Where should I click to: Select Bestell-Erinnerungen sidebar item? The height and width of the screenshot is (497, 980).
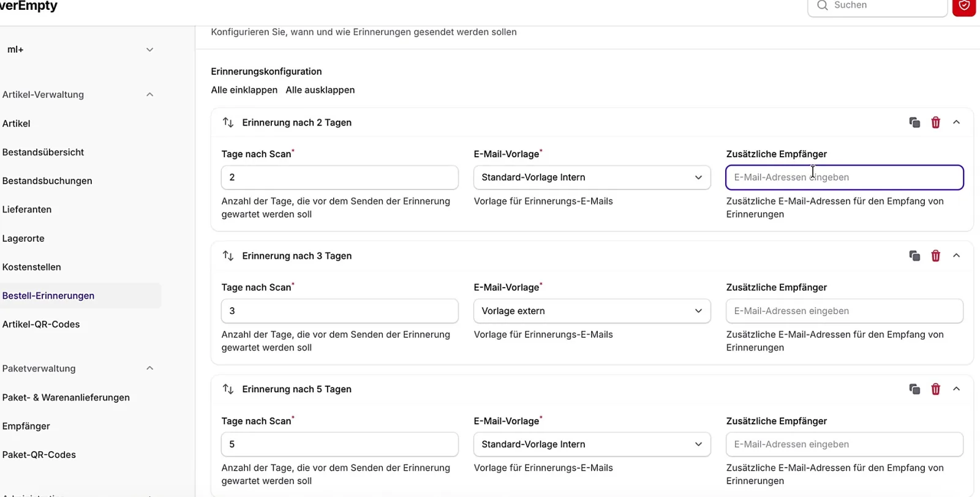(x=80, y=296)
